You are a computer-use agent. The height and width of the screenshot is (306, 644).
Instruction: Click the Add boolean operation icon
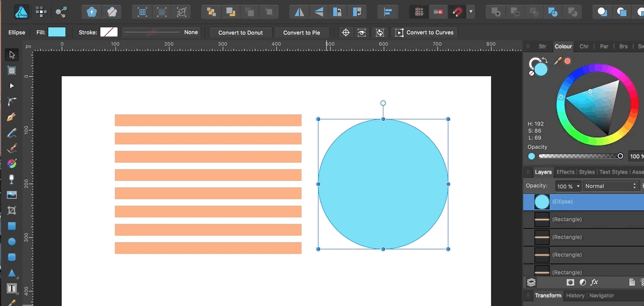[x=496, y=11]
